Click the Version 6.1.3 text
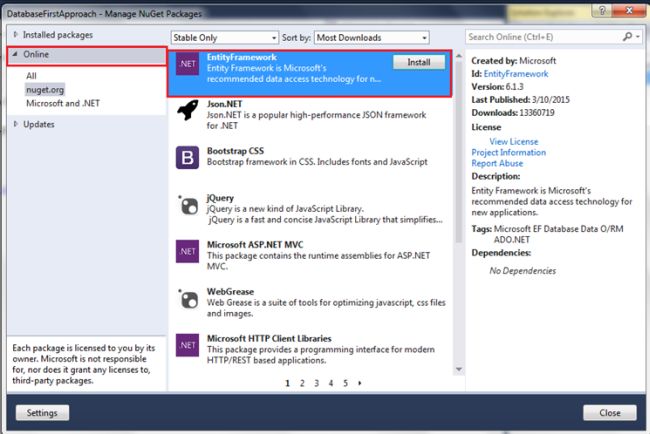Viewport: 650px width, 434px height. click(x=497, y=87)
